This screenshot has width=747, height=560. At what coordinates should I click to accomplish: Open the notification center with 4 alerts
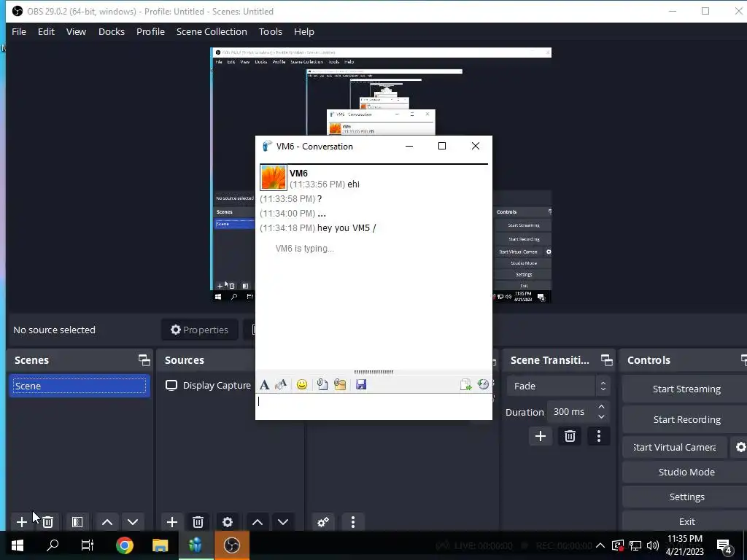click(x=724, y=546)
